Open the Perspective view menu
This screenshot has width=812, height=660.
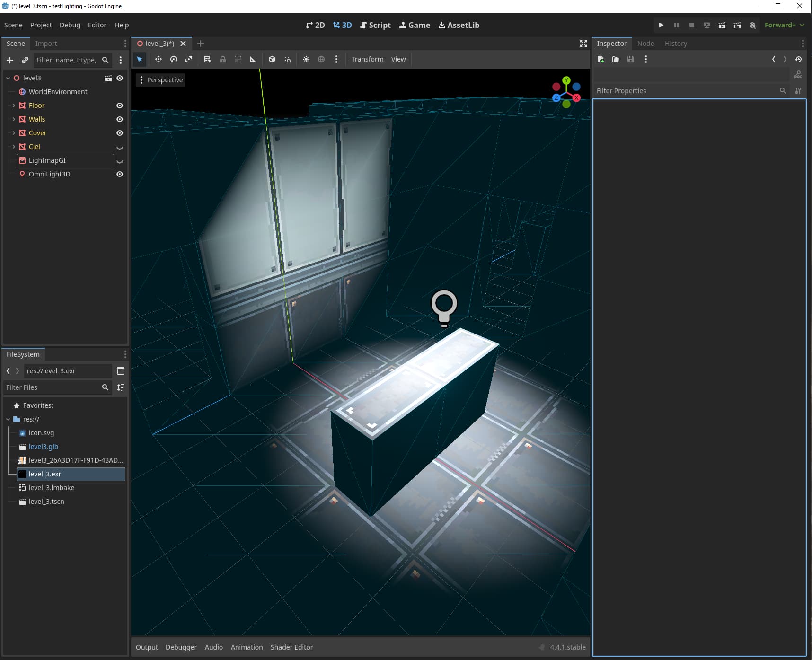click(x=160, y=80)
